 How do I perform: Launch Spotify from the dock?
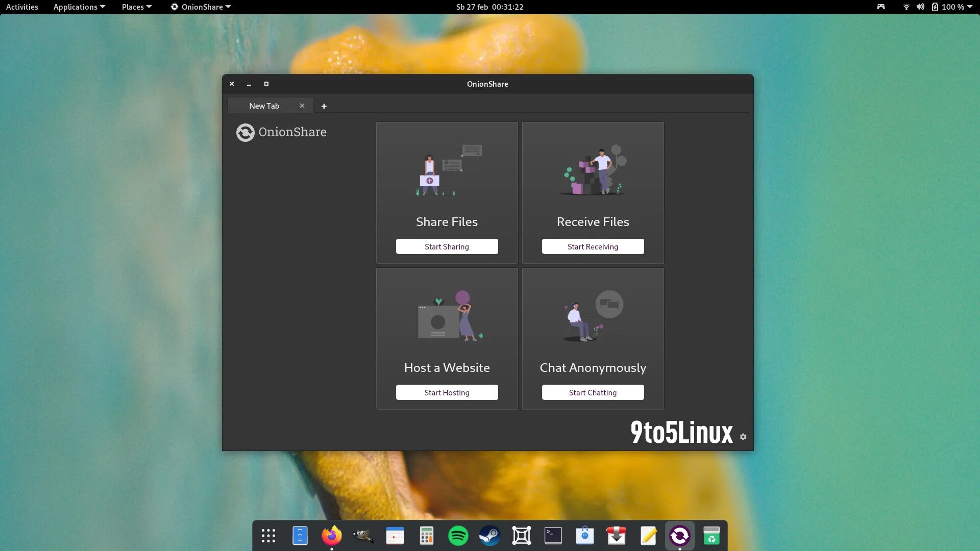pos(458,536)
